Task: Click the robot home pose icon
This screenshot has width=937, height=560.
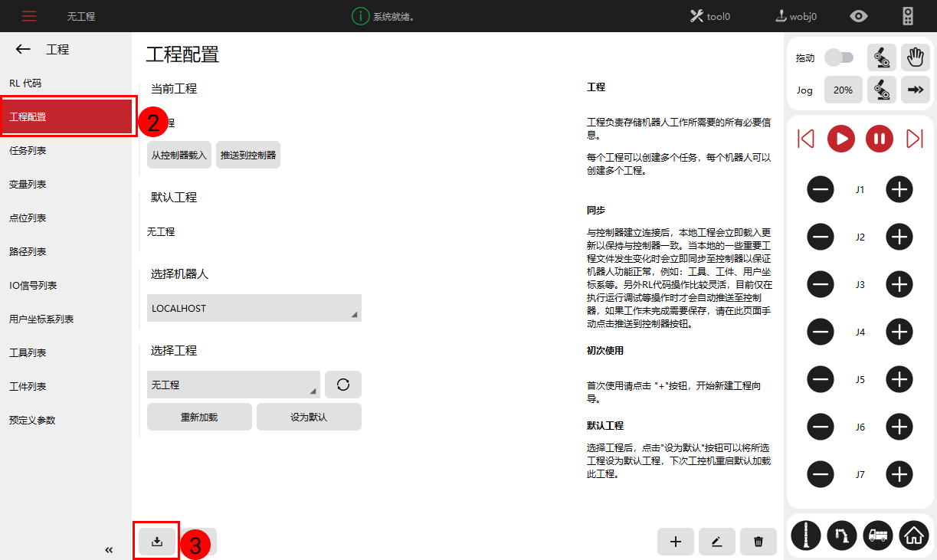Action: tap(913, 535)
